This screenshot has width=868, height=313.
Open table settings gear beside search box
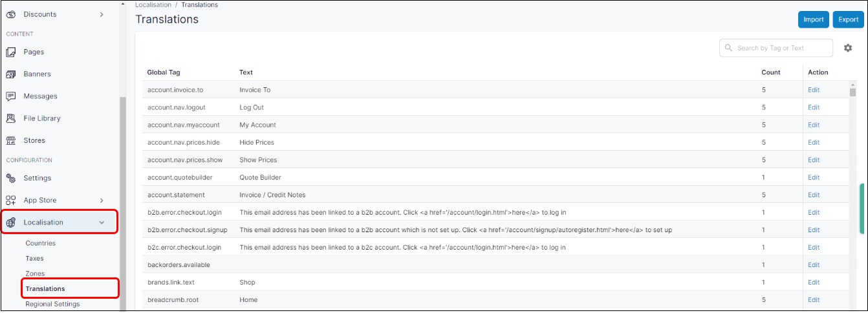(848, 48)
